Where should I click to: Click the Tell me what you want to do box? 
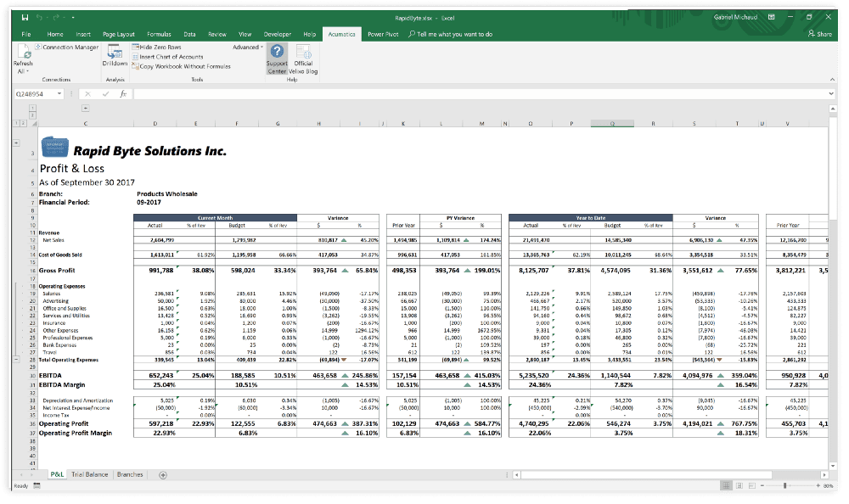click(x=451, y=34)
